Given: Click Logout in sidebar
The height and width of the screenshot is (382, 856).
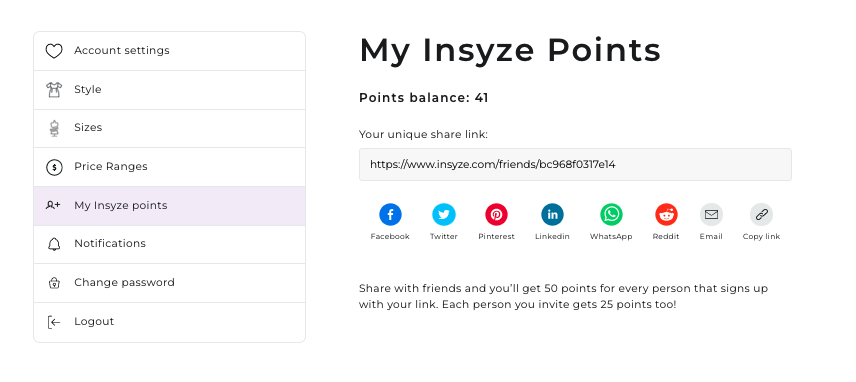Looking at the screenshot, I should click(169, 322).
